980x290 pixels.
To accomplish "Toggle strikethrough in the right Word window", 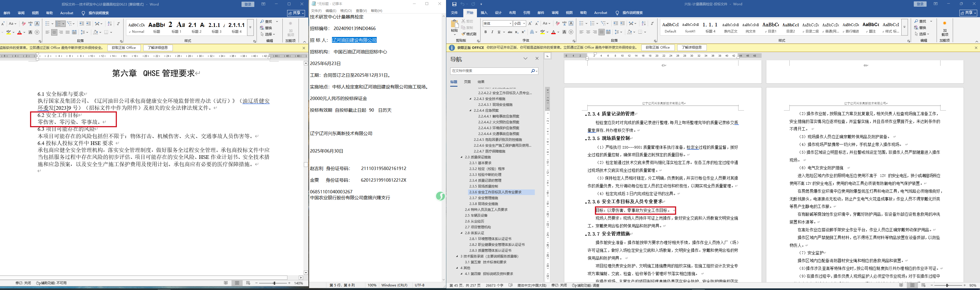I will pos(510,32).
